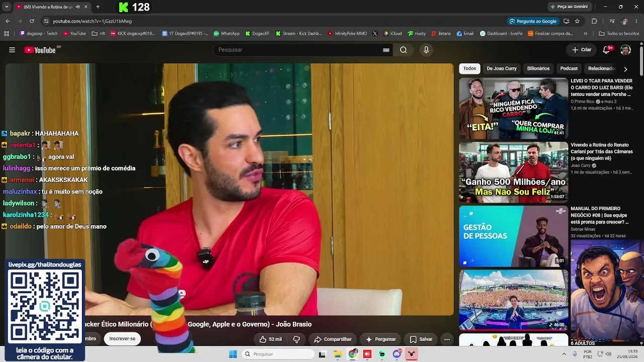Expand the Chrome tab search dropdown
The image size is (644, 362).
(x=7, y=7)
